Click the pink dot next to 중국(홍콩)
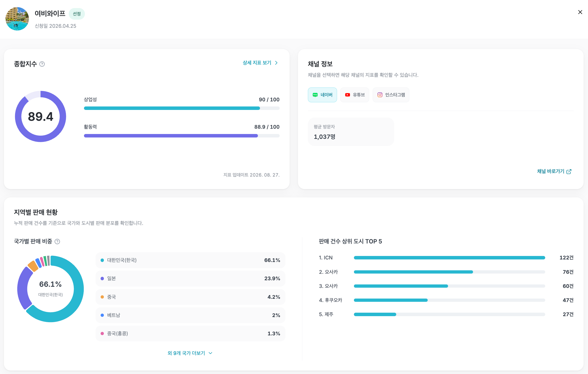The width and height of the screenshot is (588, 374). tap(102, 333)
